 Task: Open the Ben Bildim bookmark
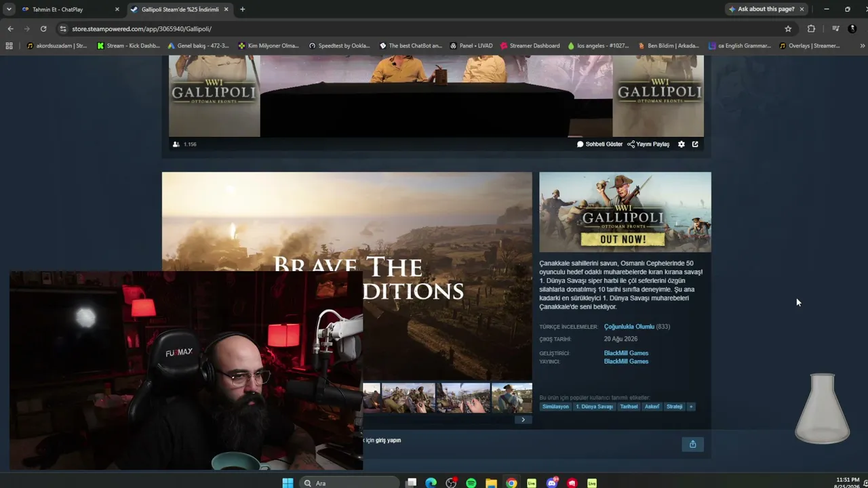669,46
